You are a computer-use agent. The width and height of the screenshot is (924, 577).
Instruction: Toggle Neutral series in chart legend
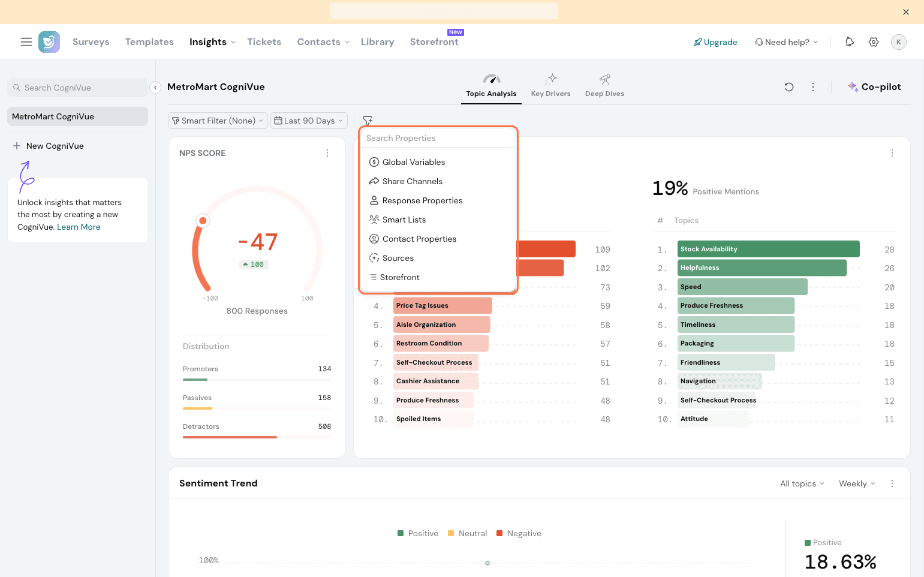[x=467, y=533]
